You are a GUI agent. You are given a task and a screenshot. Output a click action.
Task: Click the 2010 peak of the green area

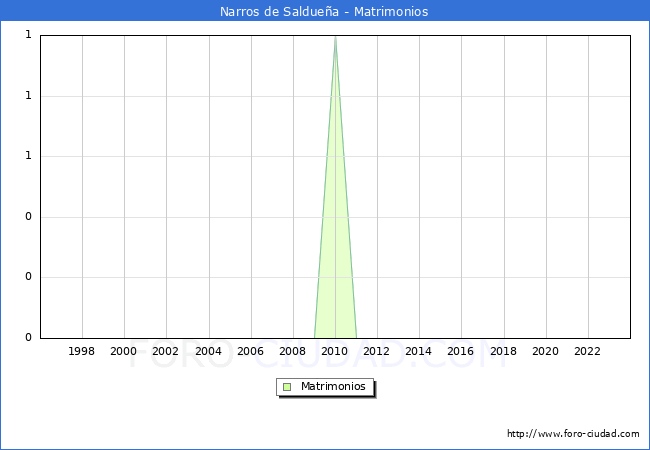point(335,38)
